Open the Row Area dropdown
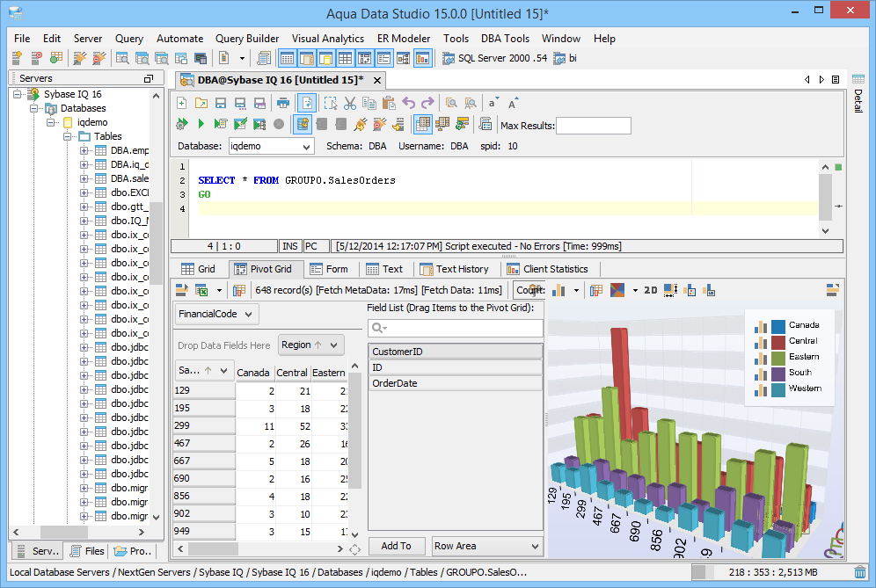The width and height of the screenshot is (876, 588). (486, 546)
